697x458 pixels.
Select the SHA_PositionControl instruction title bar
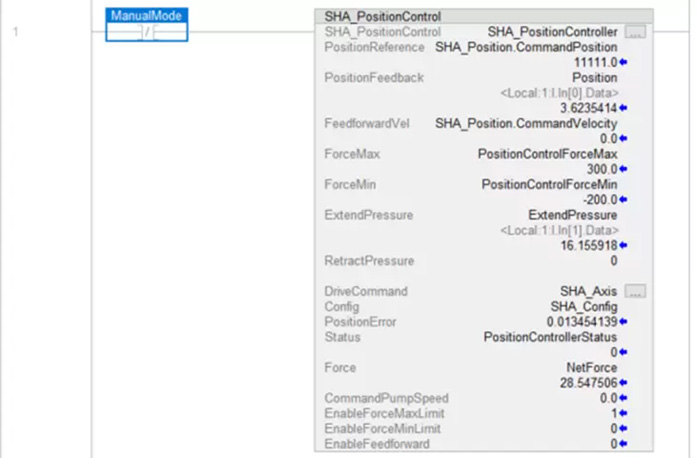click(x=484, y=16)
